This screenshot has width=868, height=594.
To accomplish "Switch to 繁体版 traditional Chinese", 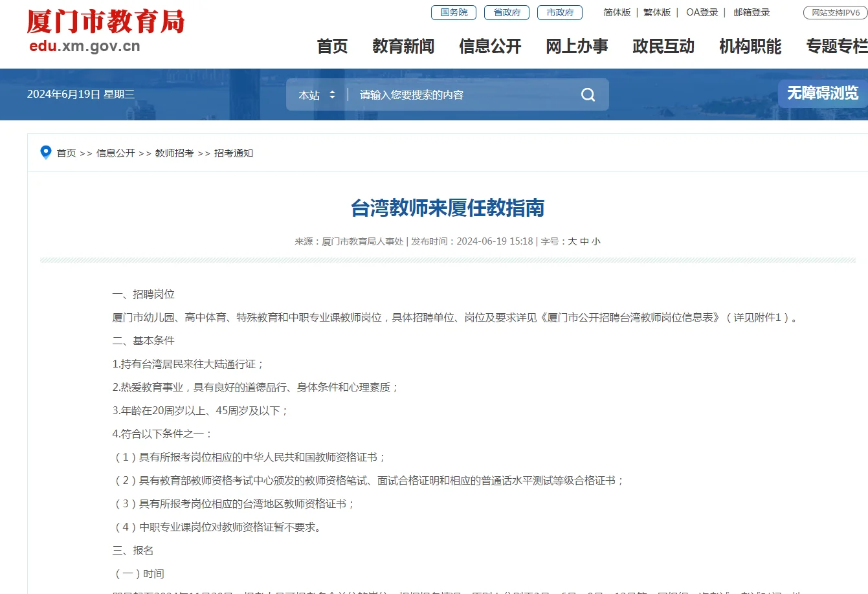I will click(657, 12).
